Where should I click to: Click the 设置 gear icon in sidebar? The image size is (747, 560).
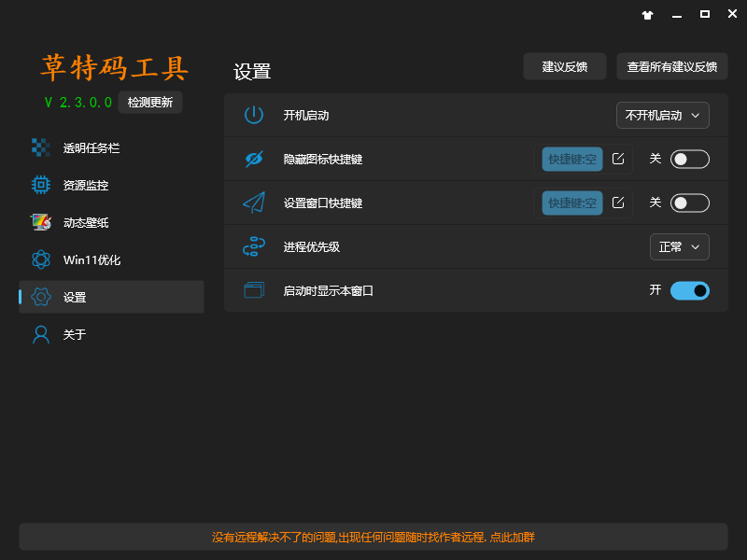coord(41,297)
